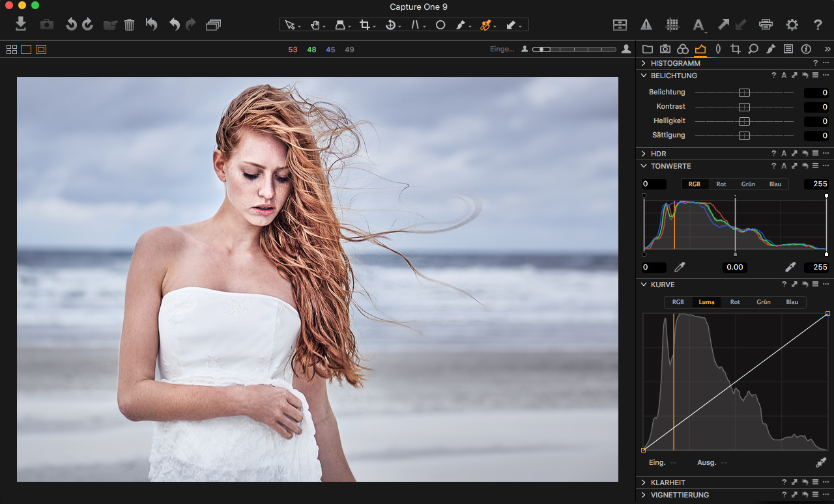834x504 pixels.
Task: Switch Tonwerte channel to Blau
Action: coord(775,184)
